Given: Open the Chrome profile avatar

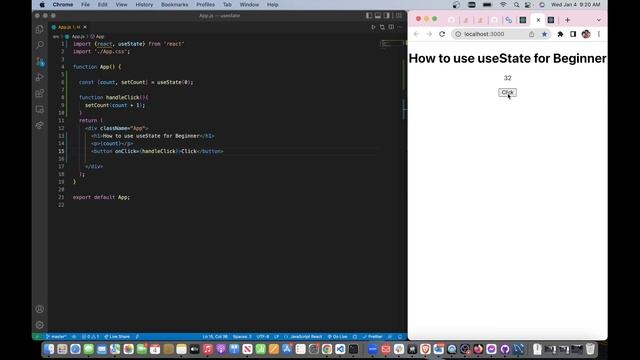Looking at the screenshot, I should [x=586, y=34].
